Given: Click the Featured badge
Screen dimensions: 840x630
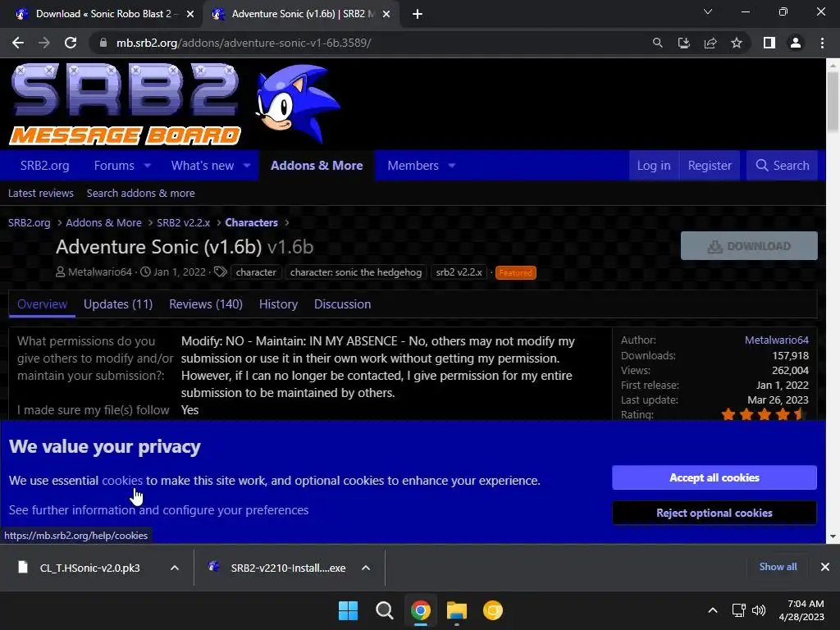Looking at the screenshot, I should pyautogui.click(x=515, y=272).
